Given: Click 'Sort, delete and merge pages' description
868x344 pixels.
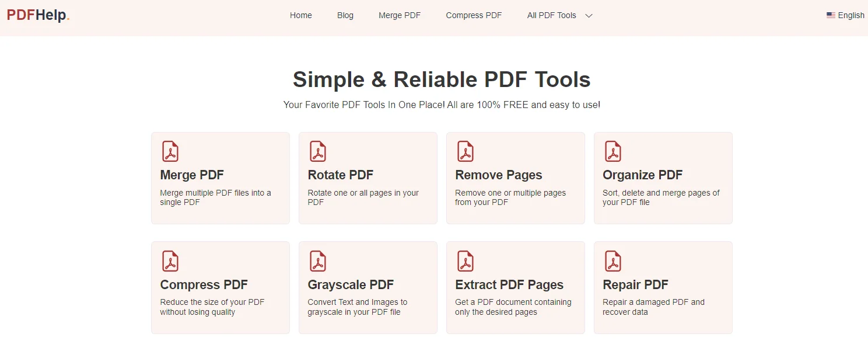Looking at the screenshot, I should click(x=661, y=197).
